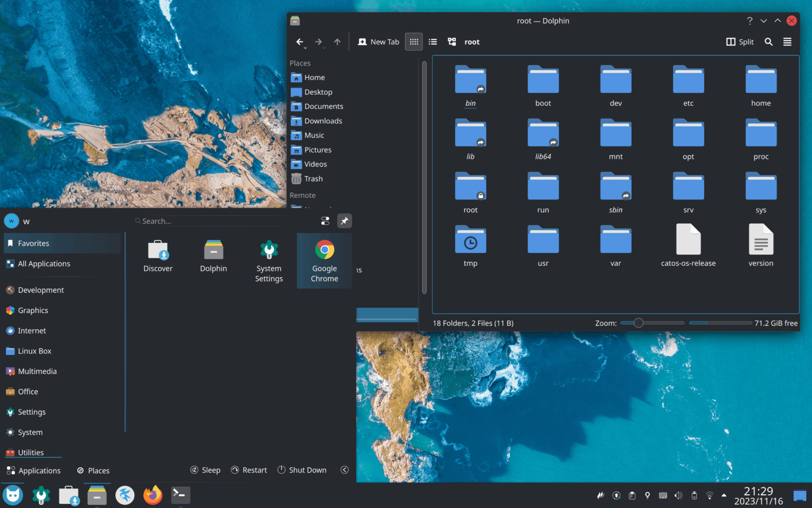The image size is (812, 508).
Task: Open the Utilities category in launcher
Action: (x=33, y=452)
